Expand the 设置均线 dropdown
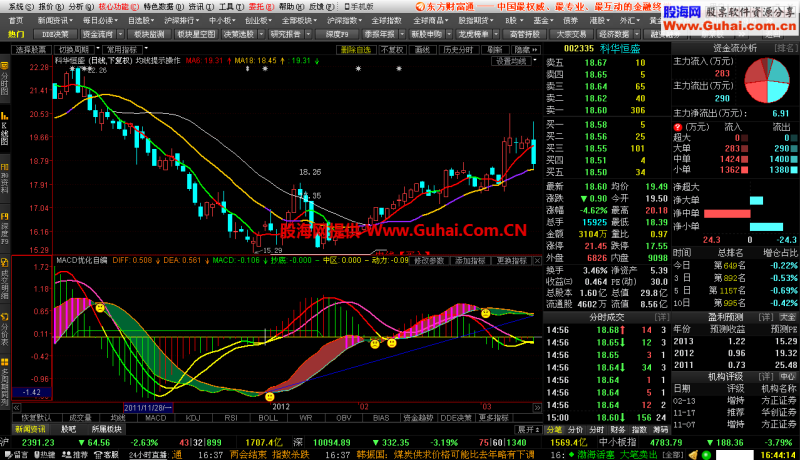800x460 pixels. pos(512,60)
